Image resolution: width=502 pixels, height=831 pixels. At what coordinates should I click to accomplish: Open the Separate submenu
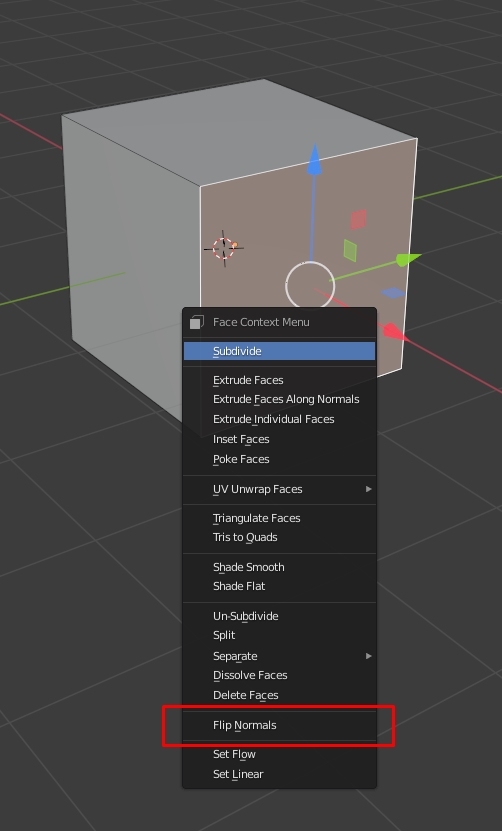point(279,656)
